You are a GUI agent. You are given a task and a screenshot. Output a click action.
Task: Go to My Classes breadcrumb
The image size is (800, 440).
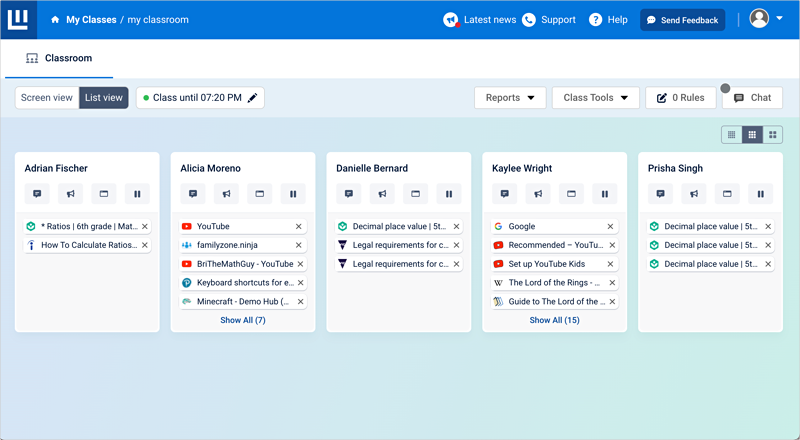pyautogui.click(x=91, y=20)
